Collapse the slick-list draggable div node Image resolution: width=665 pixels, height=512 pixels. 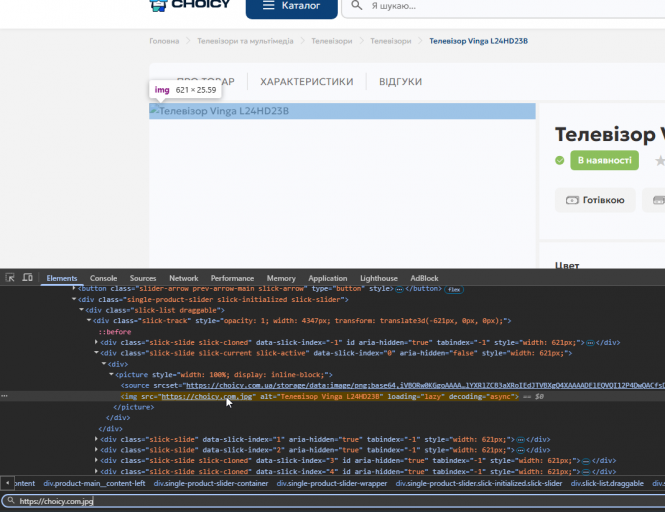click(81, 310)
